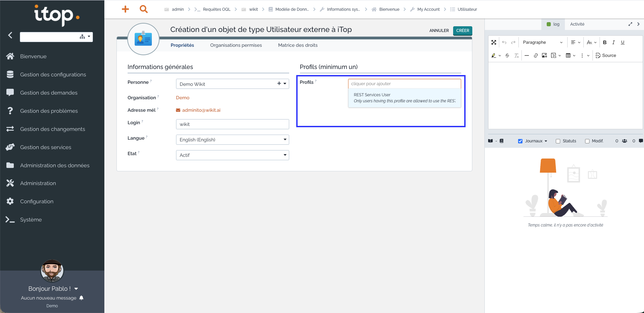Collapse the left navigation menu arrow

click(10, 35)
